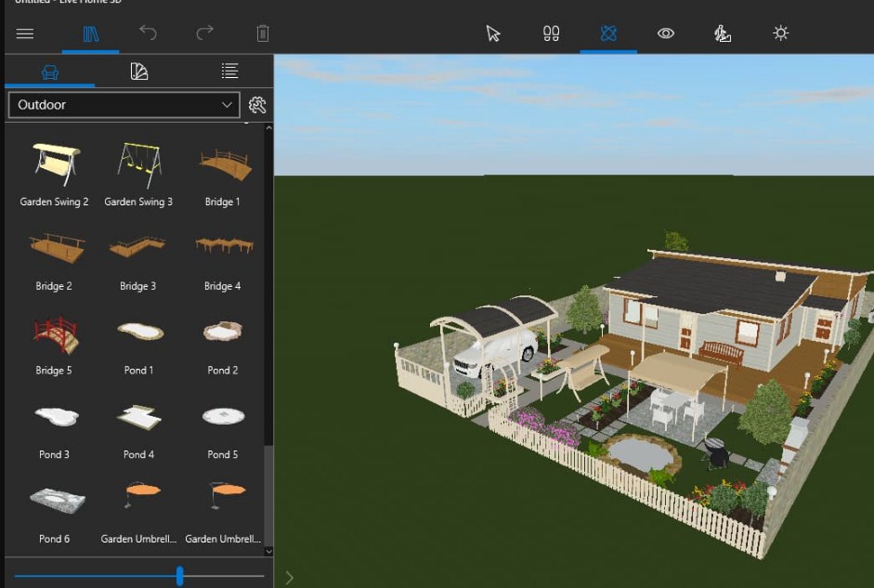Delete selected object with trash icon

coord(263,33)
